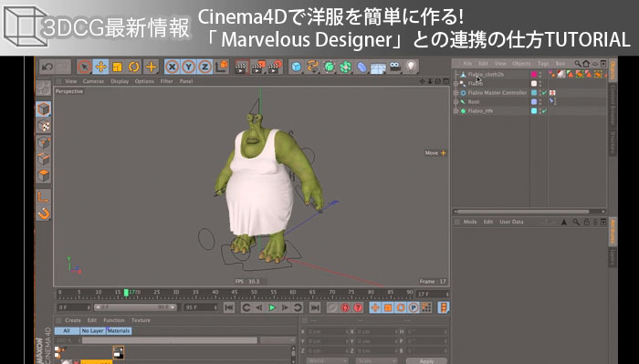Play the animation forward
This screenshot has width=639, height=364.
(272, 307)
